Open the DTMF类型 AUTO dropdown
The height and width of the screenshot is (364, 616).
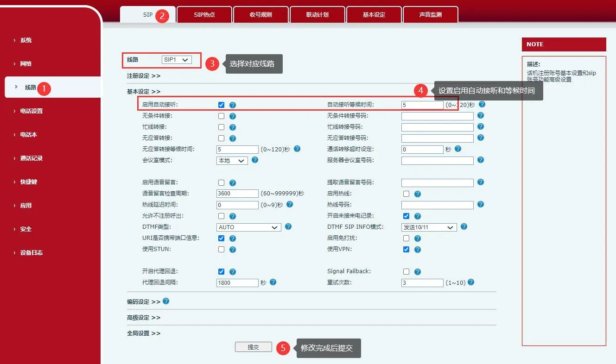(249, 227)
